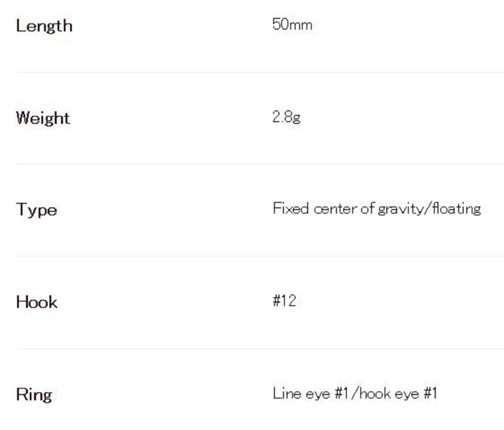The image size is (504, 430).
Task: Select the #12 hook size value
Action: 284,301
